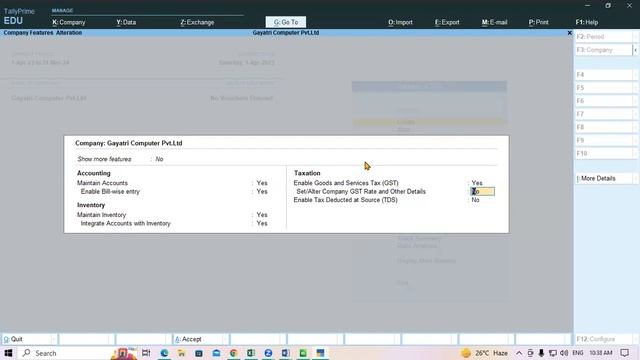640x360 pixels.
Task: Click the highlighted Set/Alter GST details field
Action: pos(482,191)
